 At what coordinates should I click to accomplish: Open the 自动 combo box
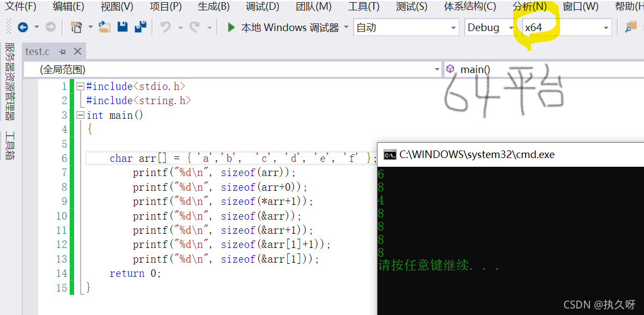[x=406, y=27]
